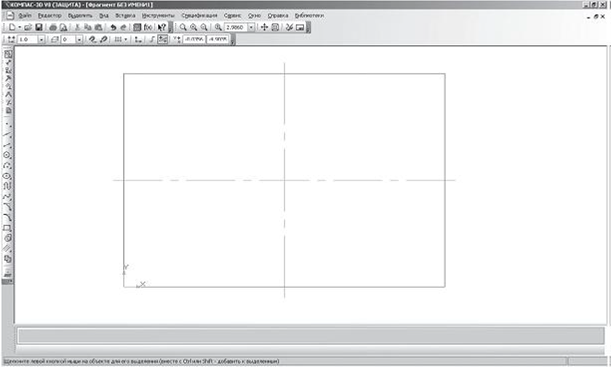Undo the last action

(x=113, y=27)
